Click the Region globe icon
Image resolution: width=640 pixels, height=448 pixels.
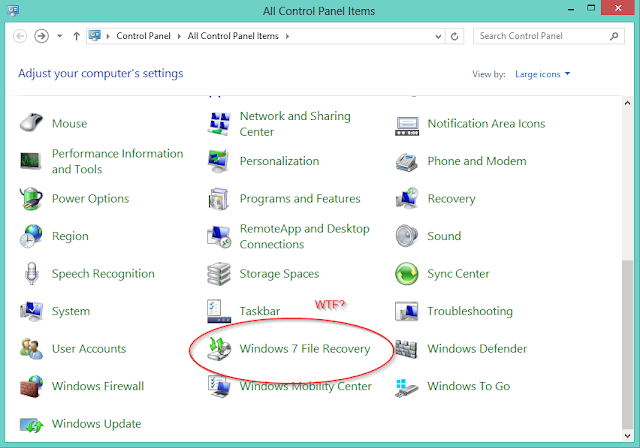(31, 236)
